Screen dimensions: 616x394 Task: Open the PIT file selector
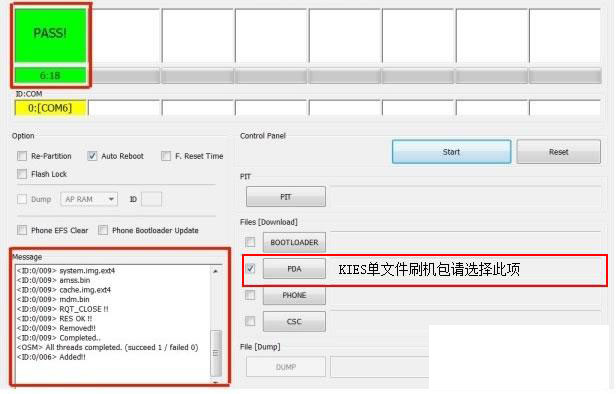pos(286,197)
